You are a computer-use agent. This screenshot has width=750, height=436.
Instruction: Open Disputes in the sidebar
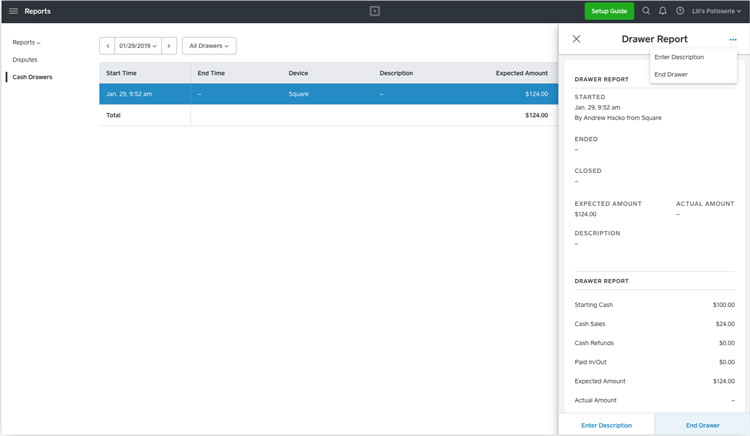25,60
